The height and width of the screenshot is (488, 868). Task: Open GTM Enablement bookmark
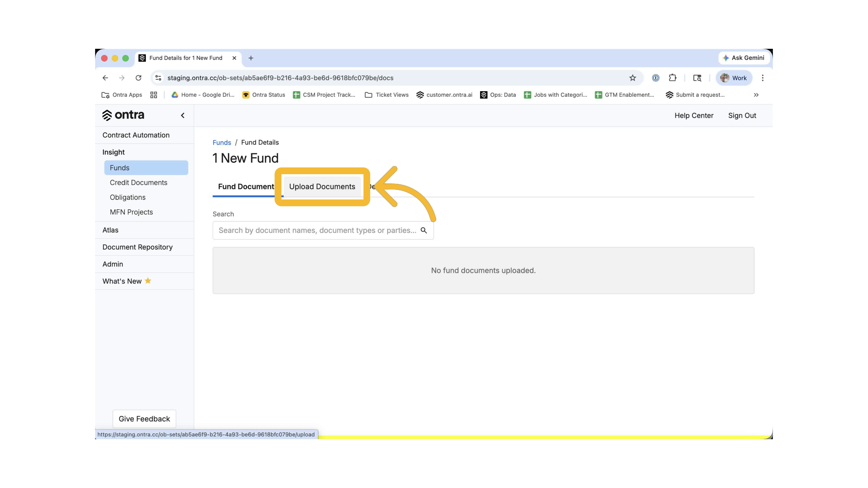tap(624, 95)
